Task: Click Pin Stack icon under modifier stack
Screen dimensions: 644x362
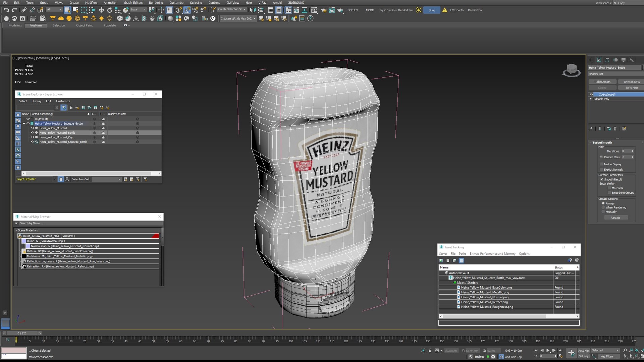Action: point(591,129)
